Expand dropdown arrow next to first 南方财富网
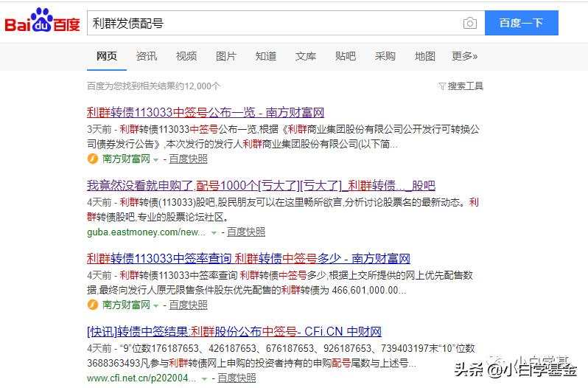The height and width of the screenshot is (388, 588). click(x=156, y=160)
